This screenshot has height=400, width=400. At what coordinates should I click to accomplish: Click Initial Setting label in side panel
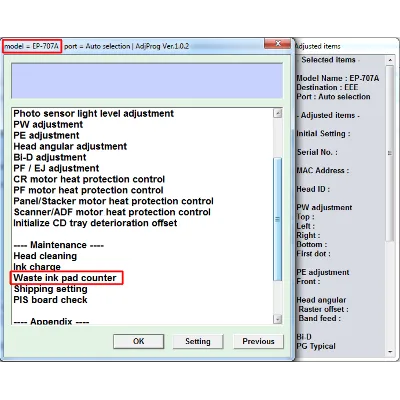(323, 134)
